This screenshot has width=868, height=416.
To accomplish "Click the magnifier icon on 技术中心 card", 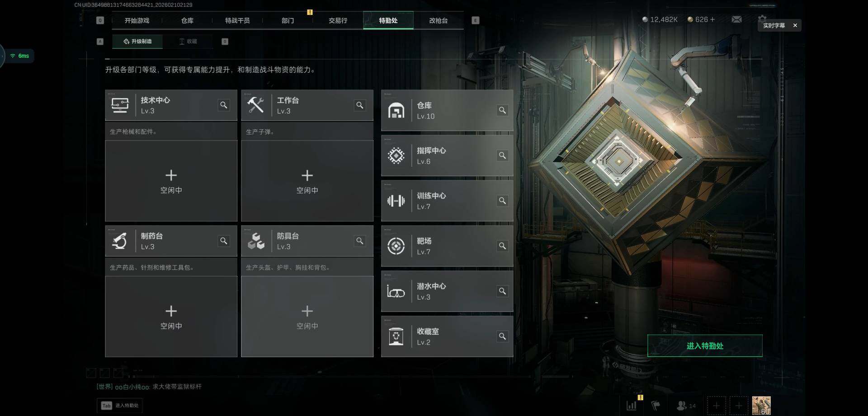I will pyautogui.click(x=223, y=105).
